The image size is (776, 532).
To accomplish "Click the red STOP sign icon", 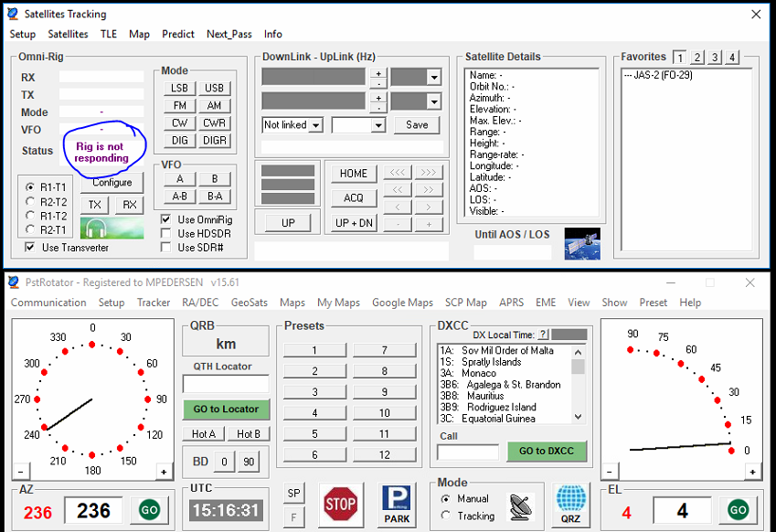I will pos(341,505).
